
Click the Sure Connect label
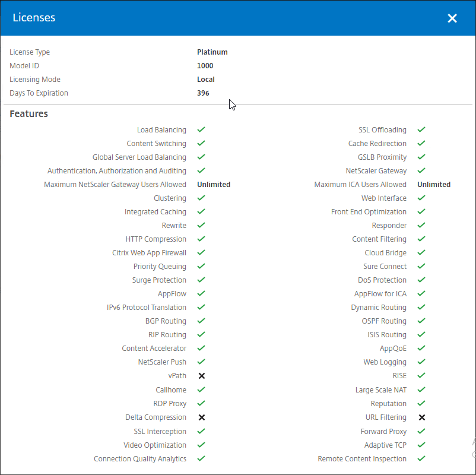click(385, 267)
